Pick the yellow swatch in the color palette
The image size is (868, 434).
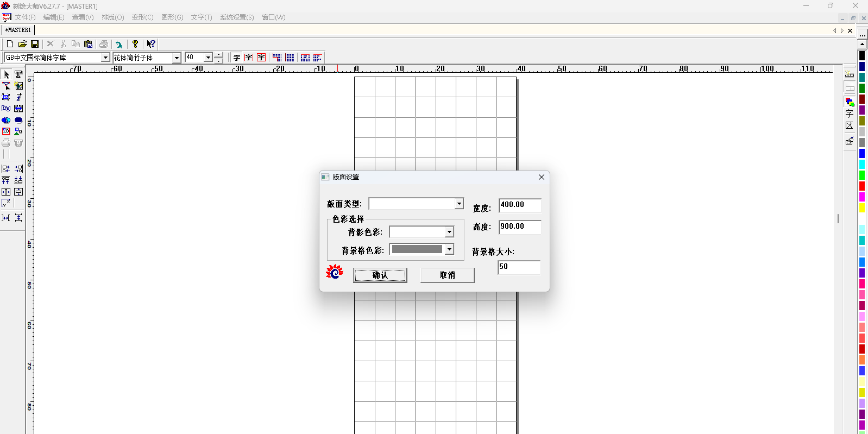861,208
